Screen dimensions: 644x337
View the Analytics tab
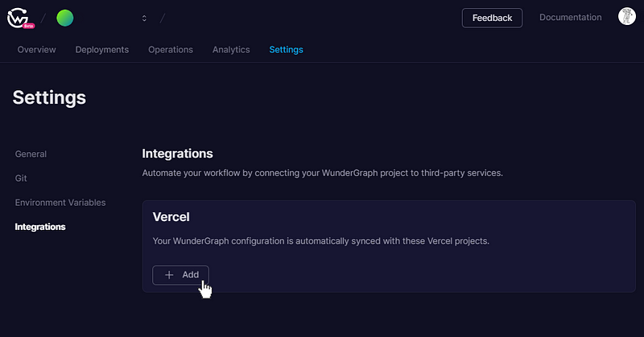pos(231,50)
